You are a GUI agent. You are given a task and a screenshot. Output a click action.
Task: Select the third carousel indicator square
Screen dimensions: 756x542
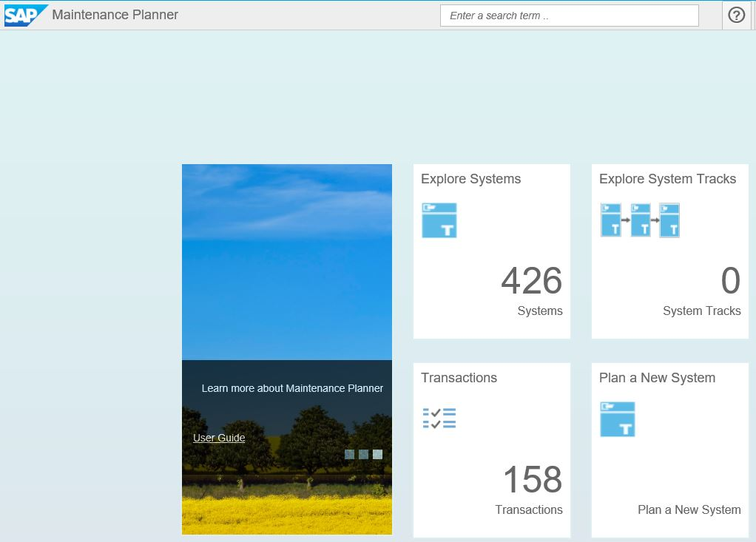(377, 454)
